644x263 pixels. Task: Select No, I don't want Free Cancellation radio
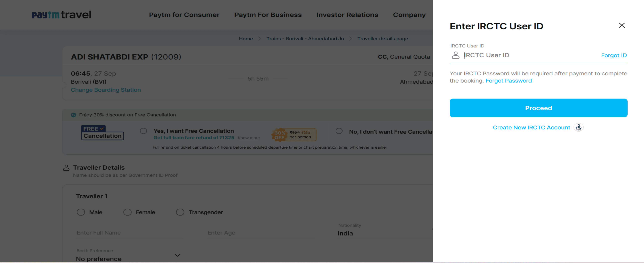click(339, 131)
